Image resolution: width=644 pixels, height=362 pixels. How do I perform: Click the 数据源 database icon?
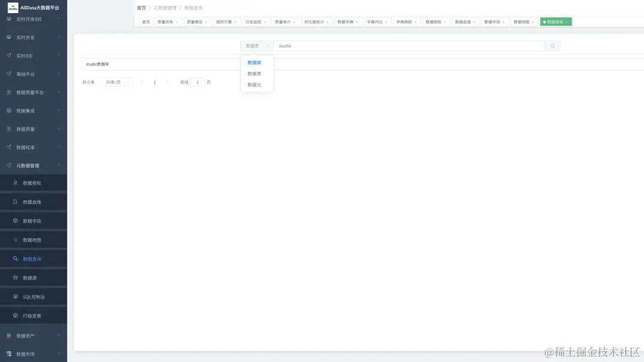point(15,278)
